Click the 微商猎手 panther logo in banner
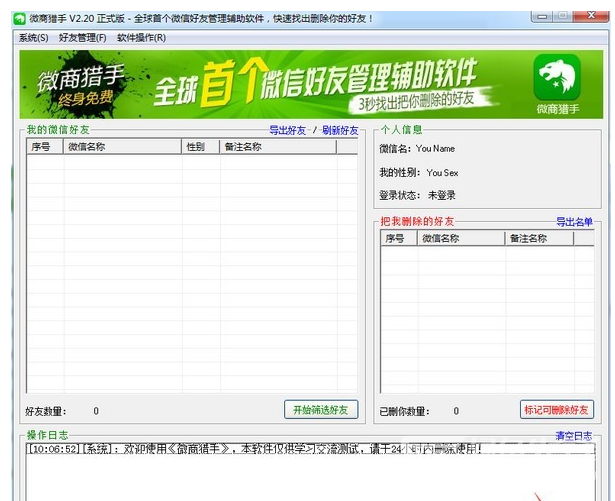This screenshot has height=501, width=615. [557, 77]
